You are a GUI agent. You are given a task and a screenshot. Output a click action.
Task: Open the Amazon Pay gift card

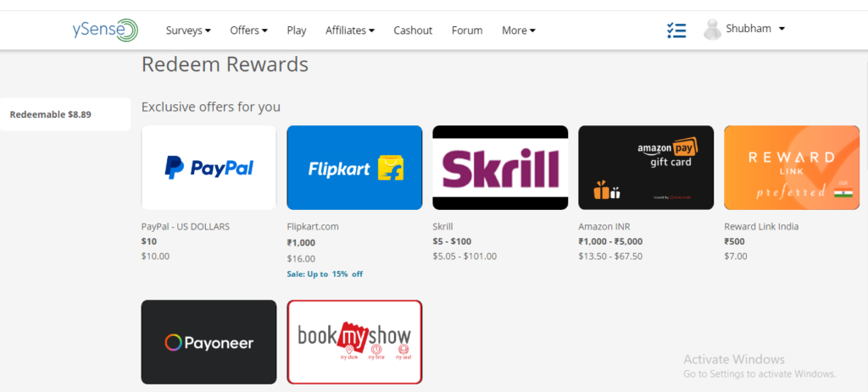pyautogui.click(x=646, y=168)
